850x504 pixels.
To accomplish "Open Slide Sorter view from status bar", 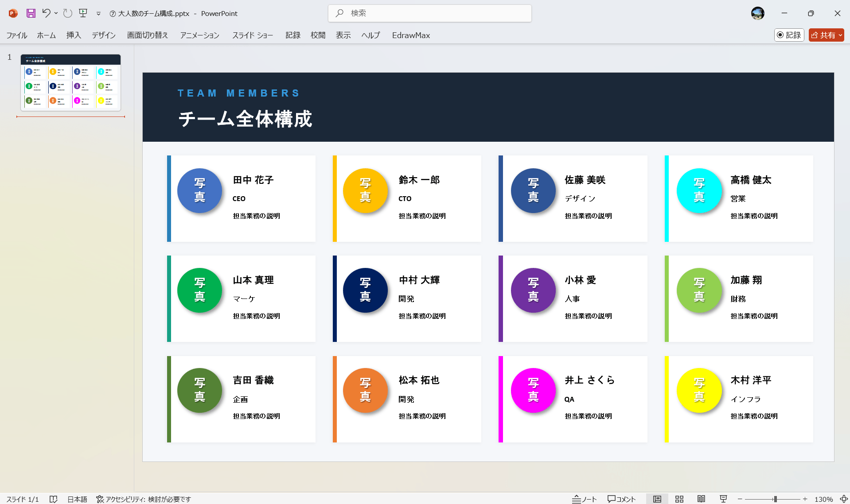I will tap(679, 499).
